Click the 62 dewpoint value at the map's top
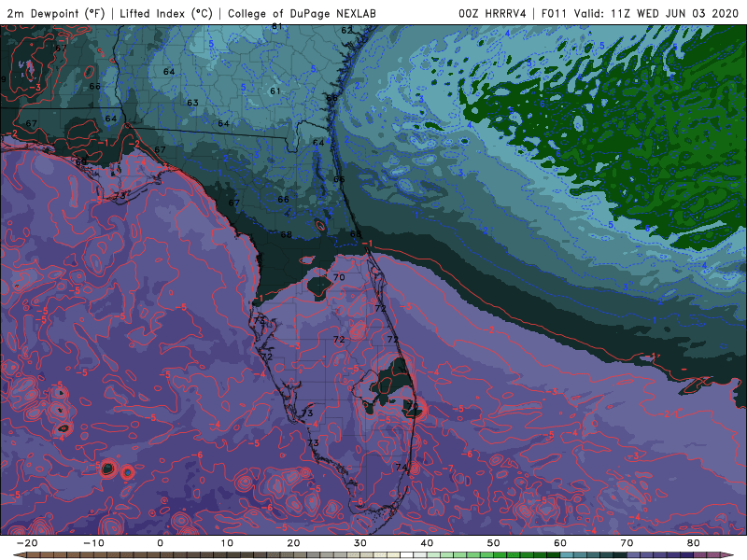This screenshot has height=560, width=747. [x=346, y=31]
